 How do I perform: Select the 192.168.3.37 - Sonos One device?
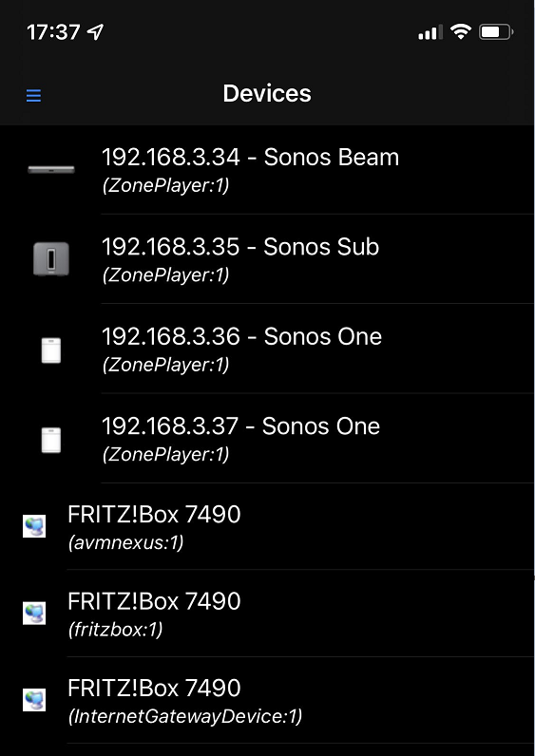pos(267,438)
